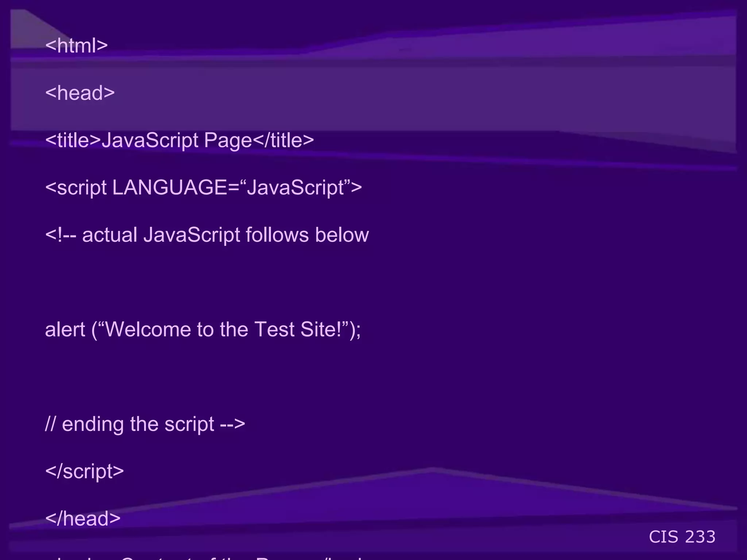Click the closing </script> tag
The height and width of the screenshot is (560, 747).
[x=85, y=471]
